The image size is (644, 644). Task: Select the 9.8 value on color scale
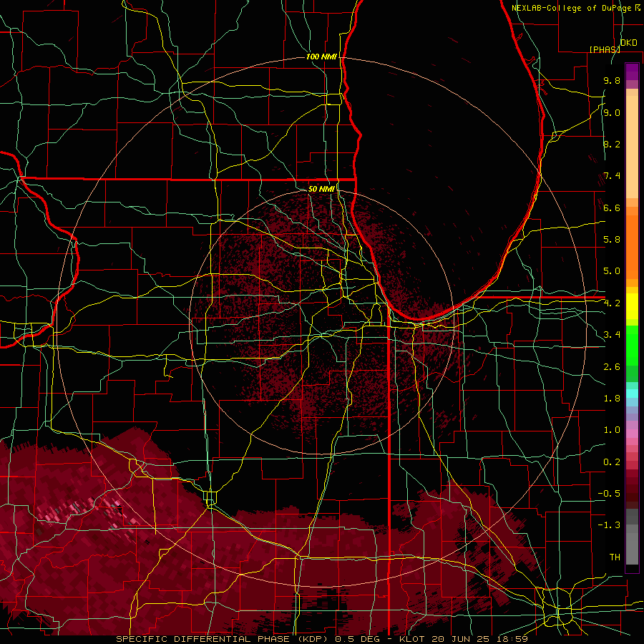click(612, 80)
